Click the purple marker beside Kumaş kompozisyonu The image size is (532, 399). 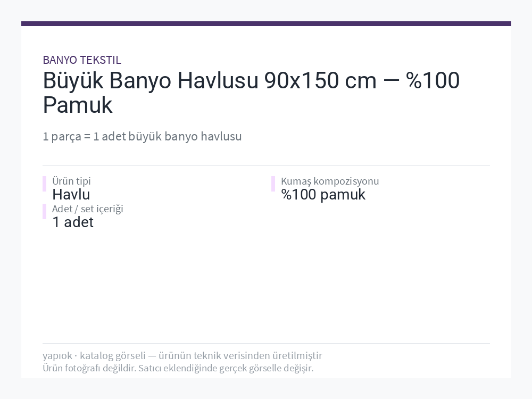pyautogui.click(x=273, y=184)
